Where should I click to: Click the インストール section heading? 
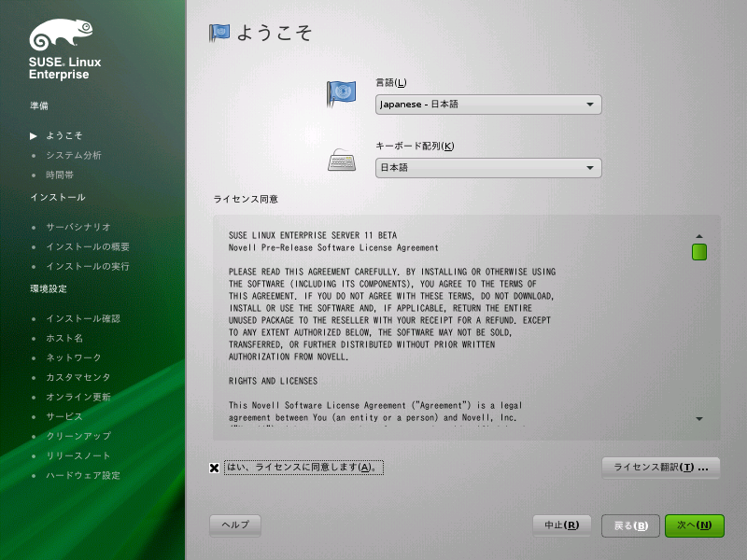tap(58, 197)
